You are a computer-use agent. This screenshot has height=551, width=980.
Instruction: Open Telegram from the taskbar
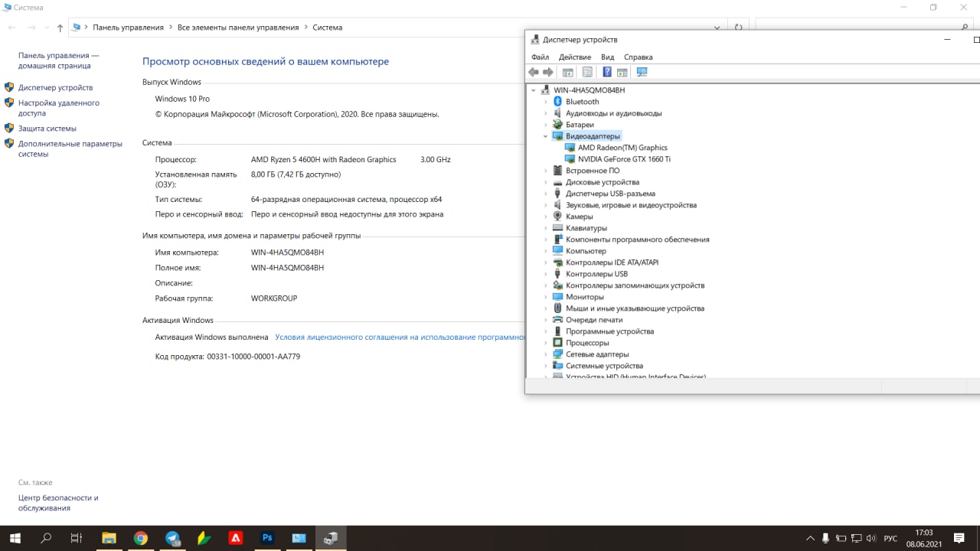(x=172, y=538)
